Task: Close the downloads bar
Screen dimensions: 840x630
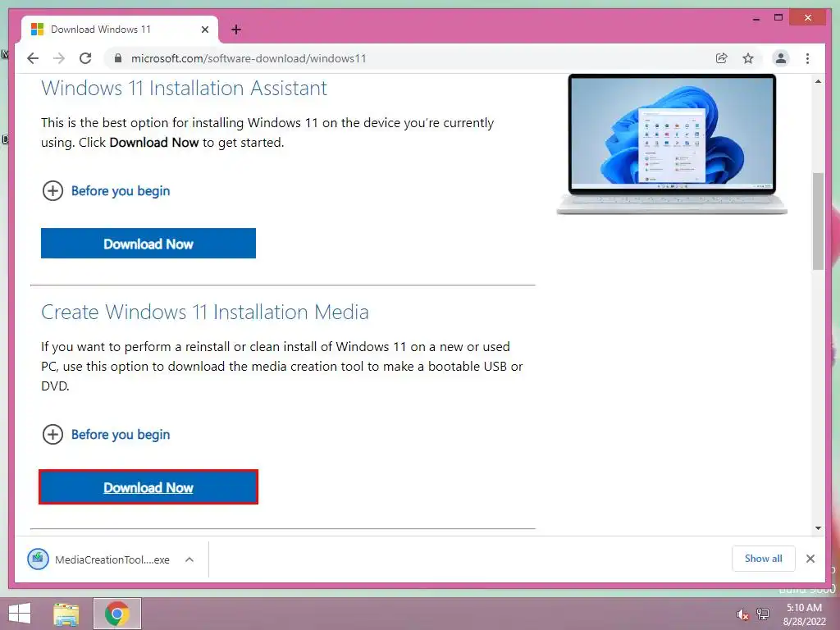Action: point(810,559)
